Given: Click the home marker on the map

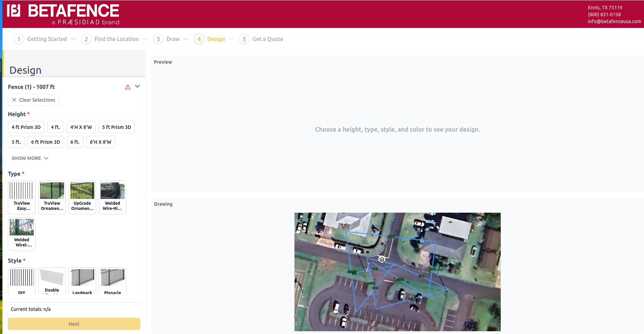Looking at the screenshot, I should pos(382,259).
